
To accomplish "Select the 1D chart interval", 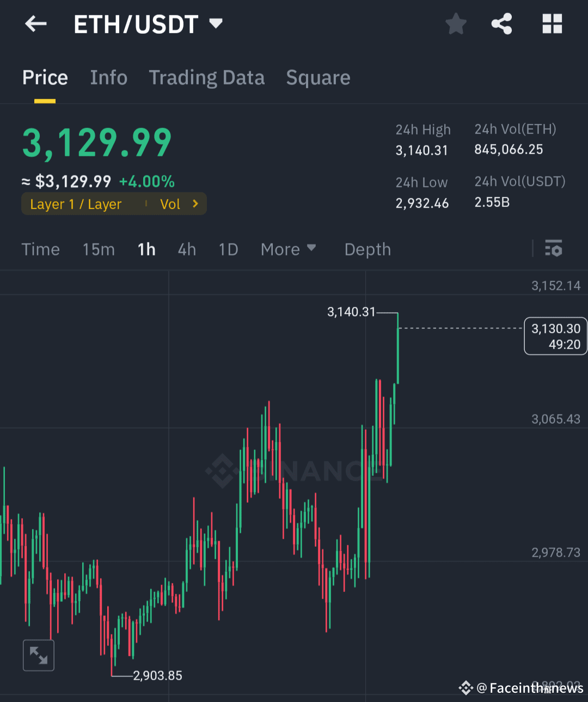I will tap(229, 249).
